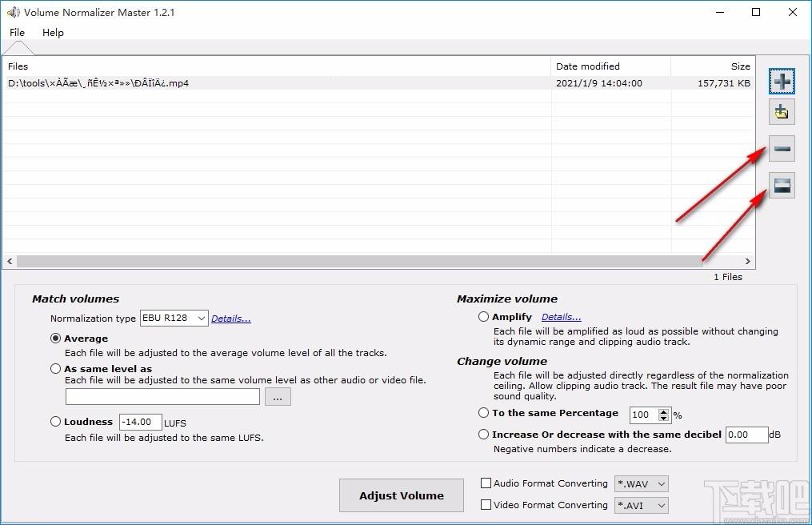Click the horizontal scrollbar right arrow
812x525 pixels.
(748, 261)
